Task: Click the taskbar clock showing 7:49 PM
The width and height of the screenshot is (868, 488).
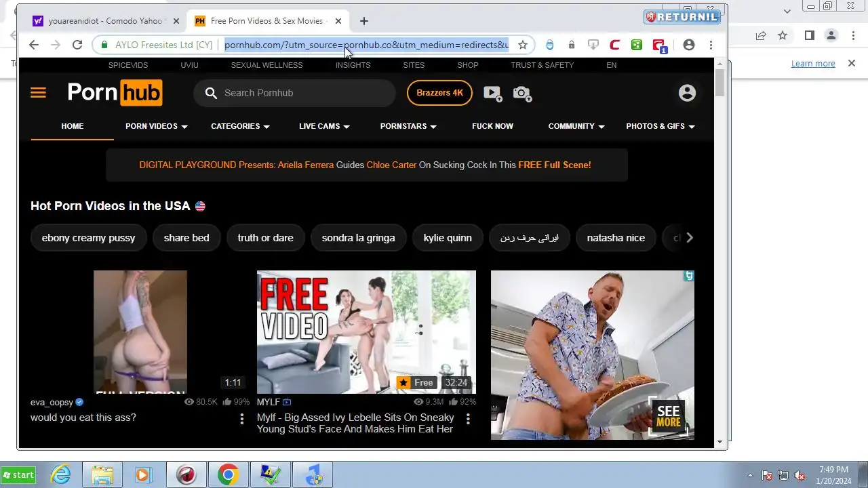Action: coord(833,475)
